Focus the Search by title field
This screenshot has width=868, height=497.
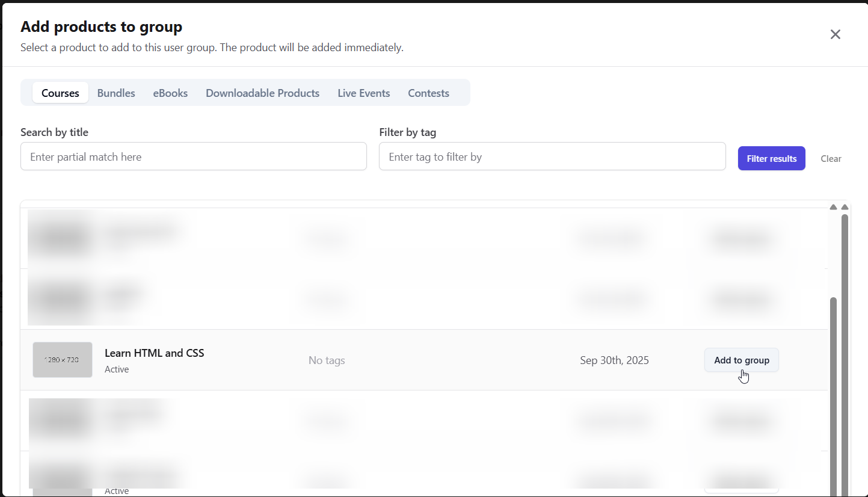tap(193, 156)
